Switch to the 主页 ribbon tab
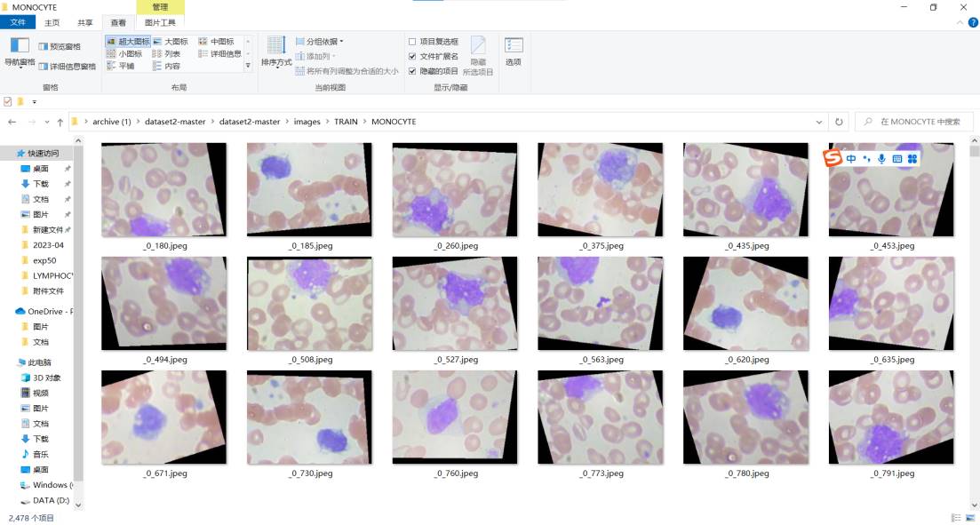The height and width of the screenshot is (525, 980). (x=52, y=22)
